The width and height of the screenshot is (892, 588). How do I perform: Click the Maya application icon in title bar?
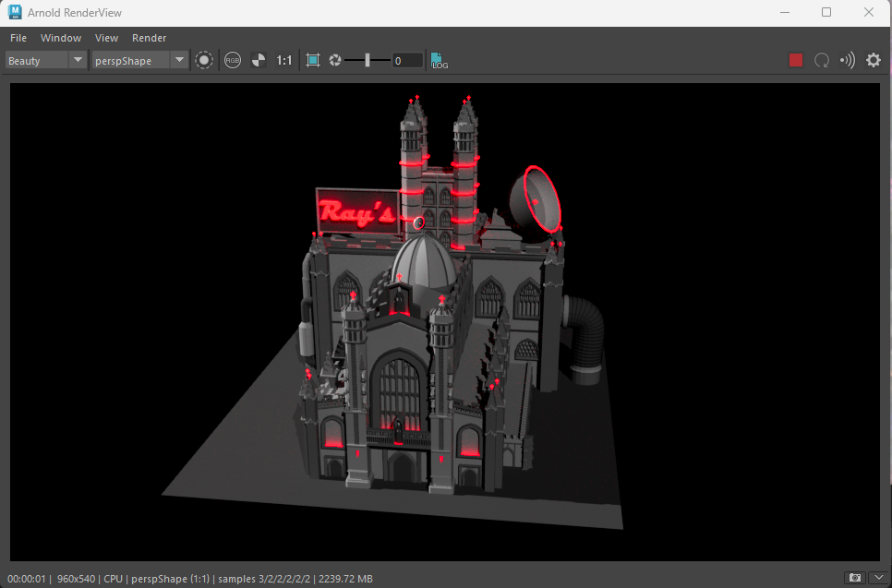click(14, 12)
